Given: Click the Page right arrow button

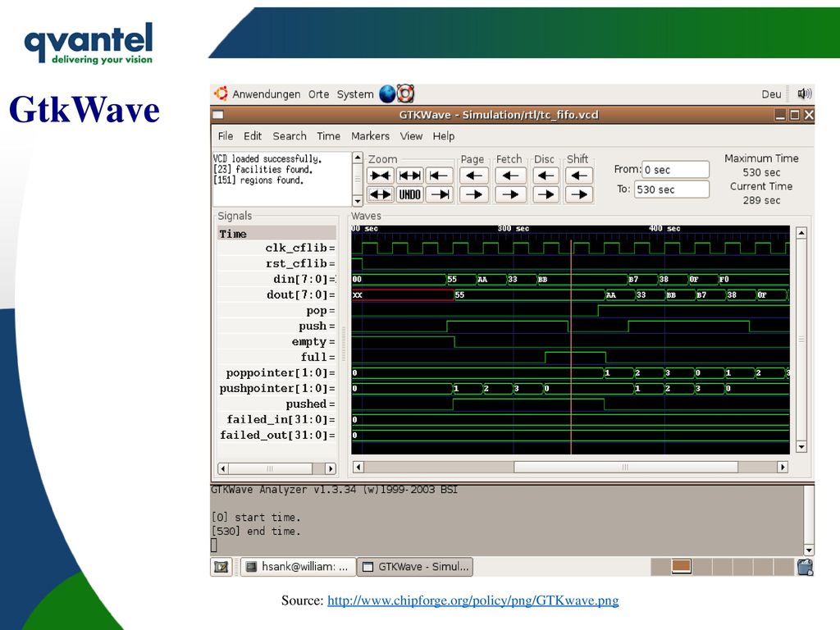Looking at the screenshot, I should 474,194.
